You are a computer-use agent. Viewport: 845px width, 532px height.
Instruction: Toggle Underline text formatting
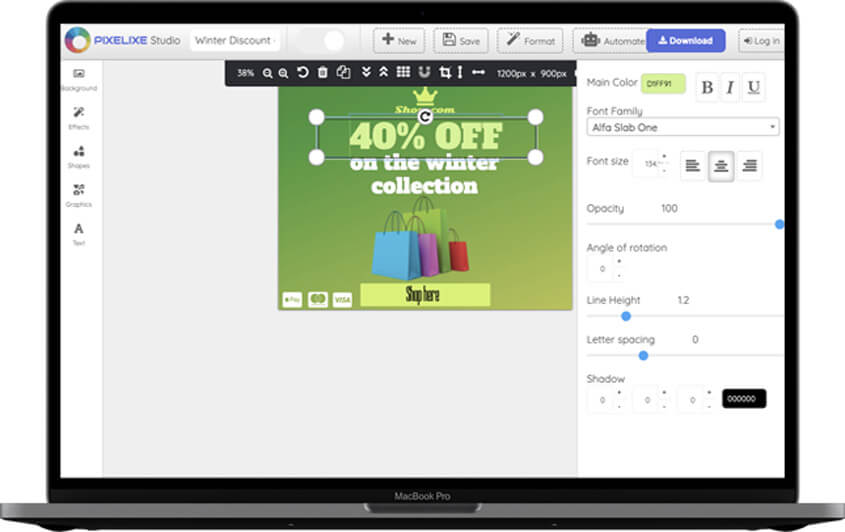pyautogui.click(x=753, y=87)
